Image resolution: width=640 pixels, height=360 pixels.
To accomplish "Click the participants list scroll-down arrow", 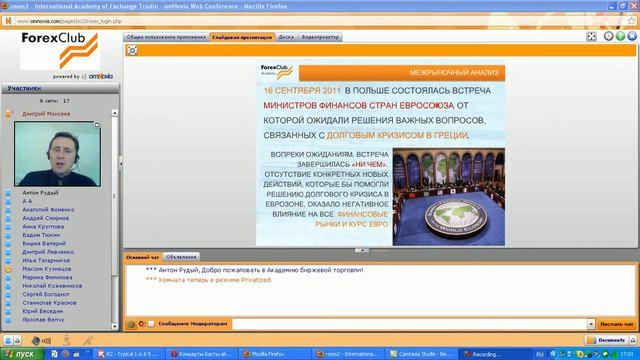I will pos(115,327).
